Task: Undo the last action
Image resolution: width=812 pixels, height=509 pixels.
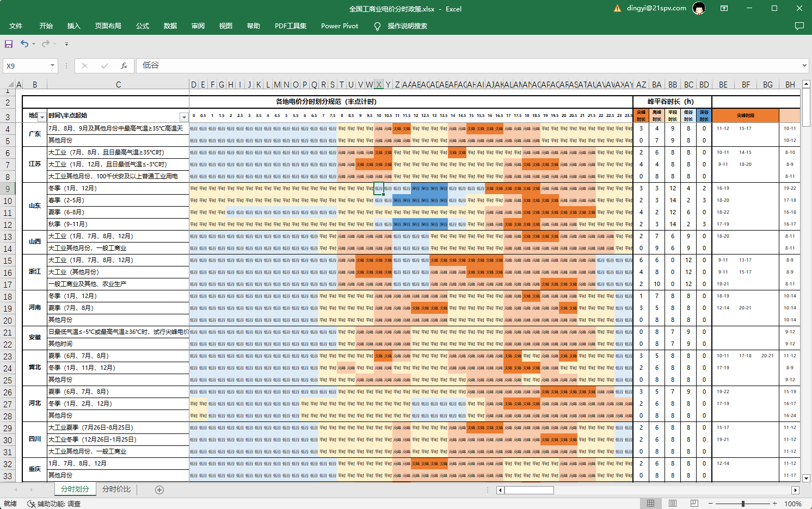Action: click(24, 44)
